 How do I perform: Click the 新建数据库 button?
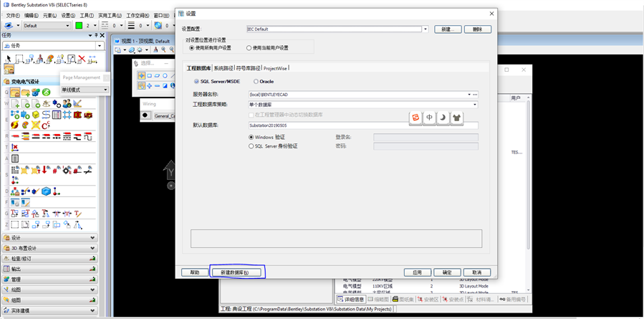[x=235, y=272]
